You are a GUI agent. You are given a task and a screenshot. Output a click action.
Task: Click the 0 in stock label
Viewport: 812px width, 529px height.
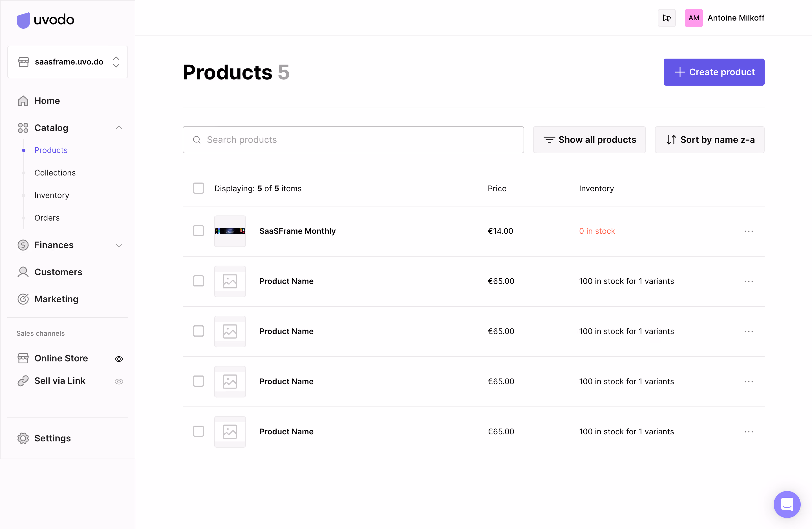click(597, 231)
